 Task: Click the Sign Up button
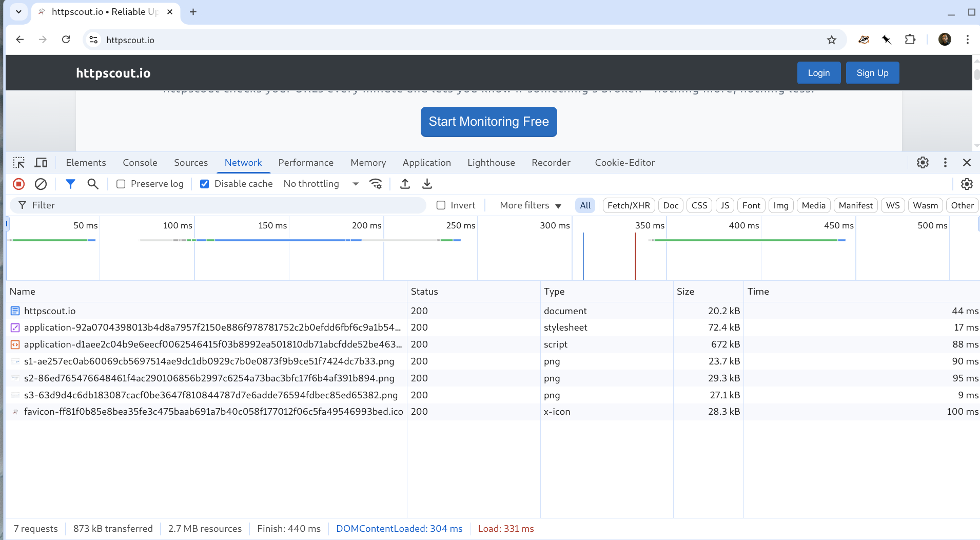(x=872, y=73)
